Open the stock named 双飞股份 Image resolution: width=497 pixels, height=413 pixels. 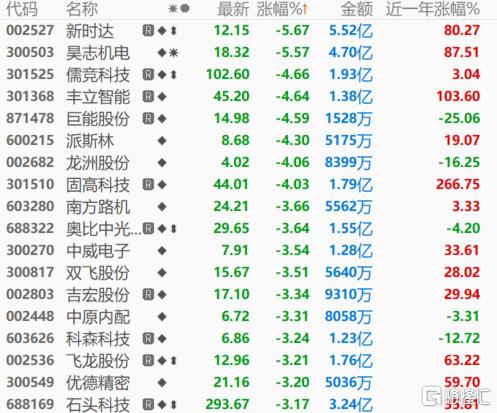point(98,273)
